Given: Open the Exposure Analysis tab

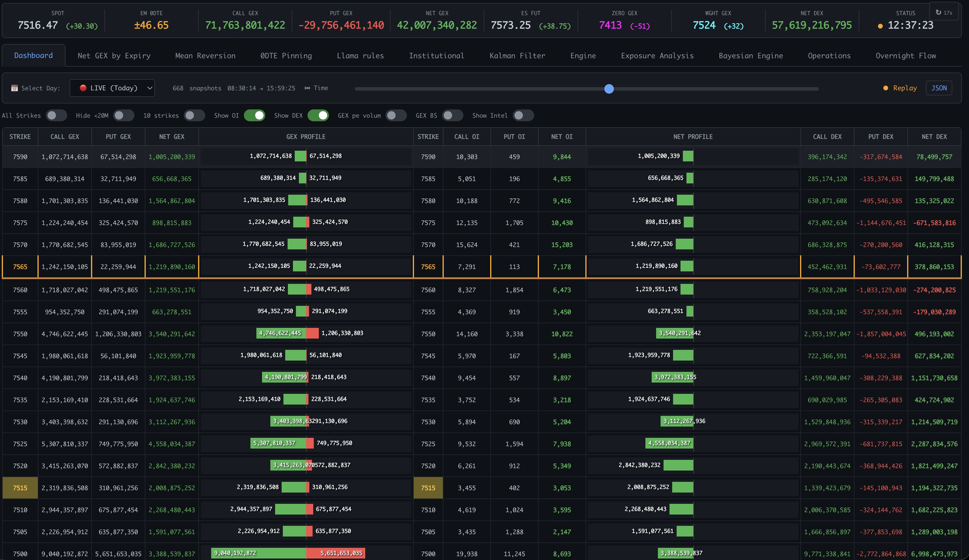Looking at the screenshot, I should pyautogui.click(x=657, y=56).
